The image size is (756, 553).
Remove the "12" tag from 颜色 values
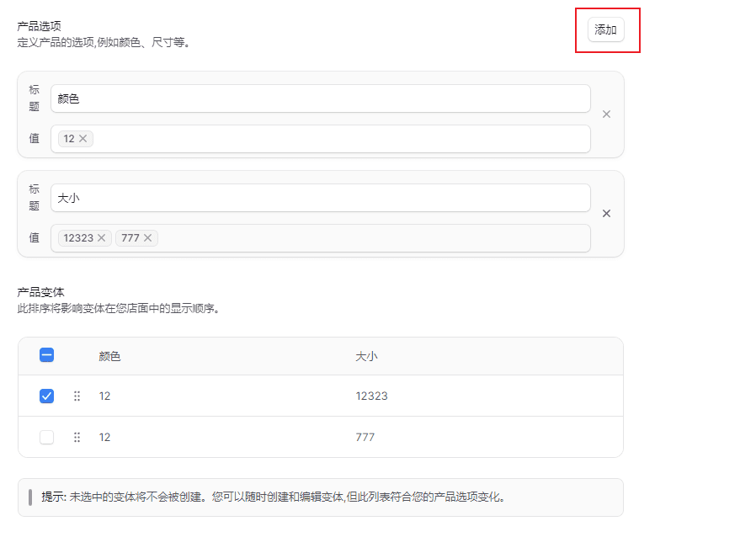[x=82, y=139]
